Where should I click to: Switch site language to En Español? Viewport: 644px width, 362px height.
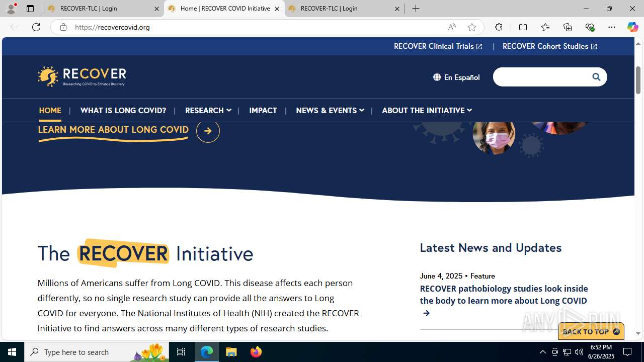(x=456, y=77)
